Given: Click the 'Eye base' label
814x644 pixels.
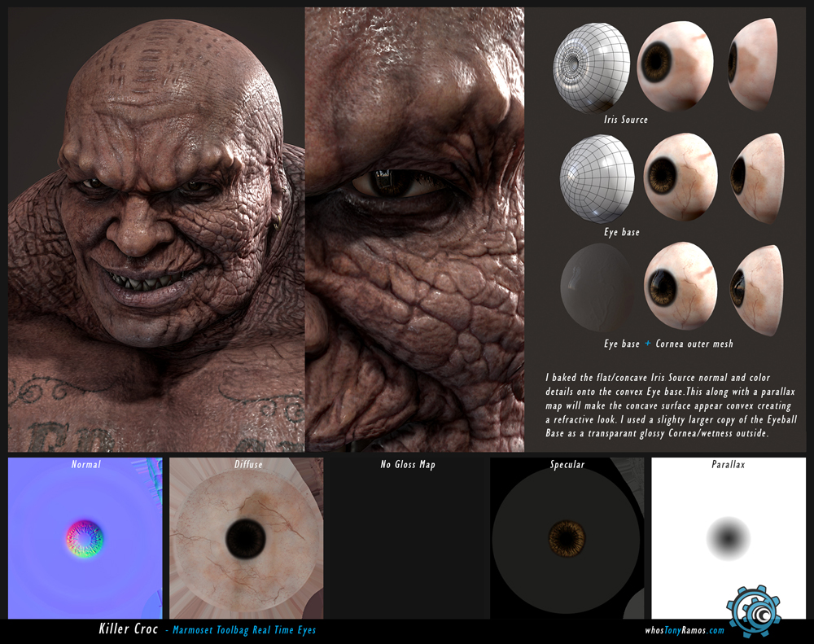Looking at the screenshot, I should click(x=621, y=232).
